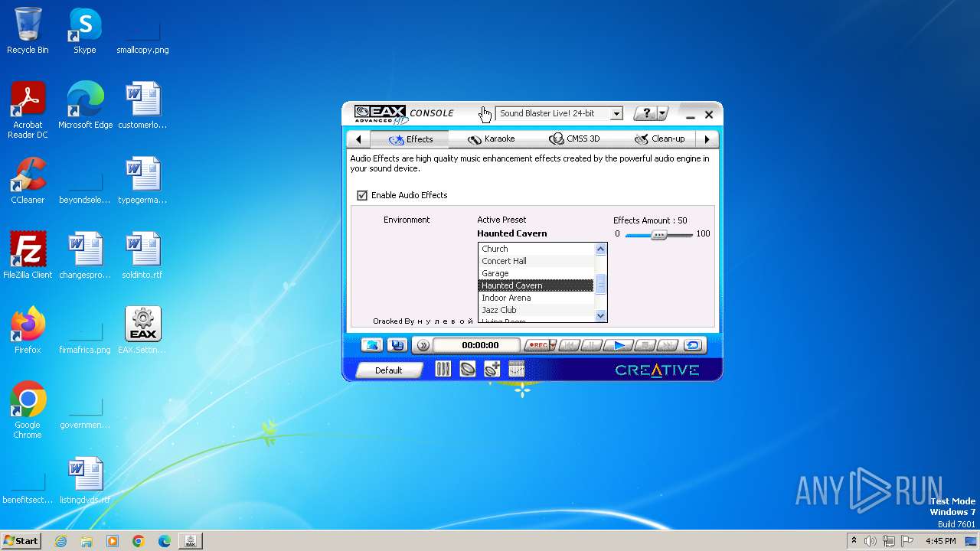Switch to the CMSS 3D tab
The width and height of the screenshot is (980, 551).
(x=574, y=139)
